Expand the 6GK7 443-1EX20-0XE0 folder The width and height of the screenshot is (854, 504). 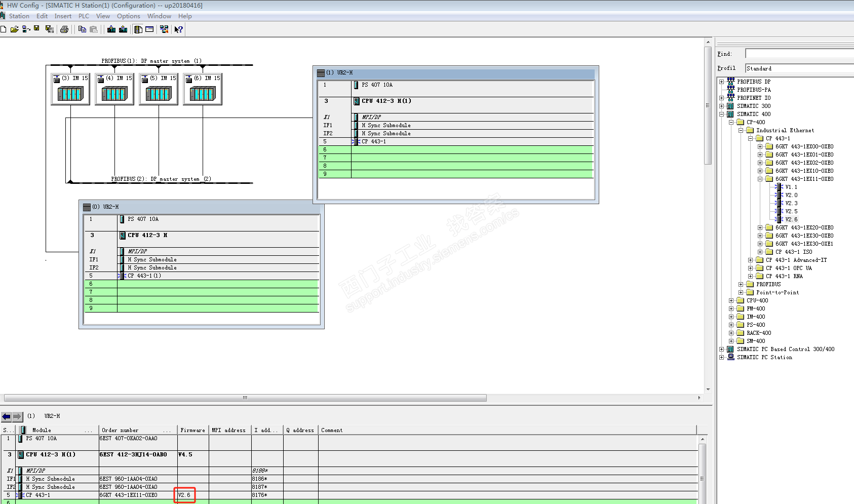pyautogui.click(x=760, y=227)
